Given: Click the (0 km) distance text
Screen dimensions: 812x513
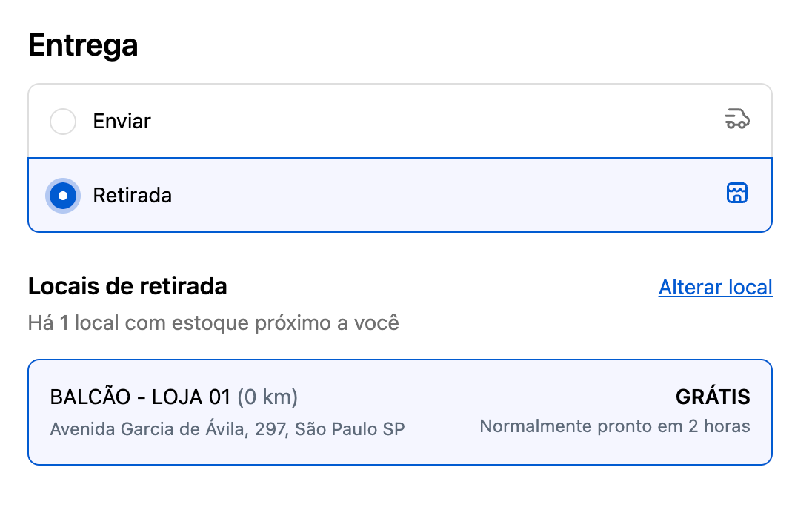Looking at the screenshot, I should (267, 397).
